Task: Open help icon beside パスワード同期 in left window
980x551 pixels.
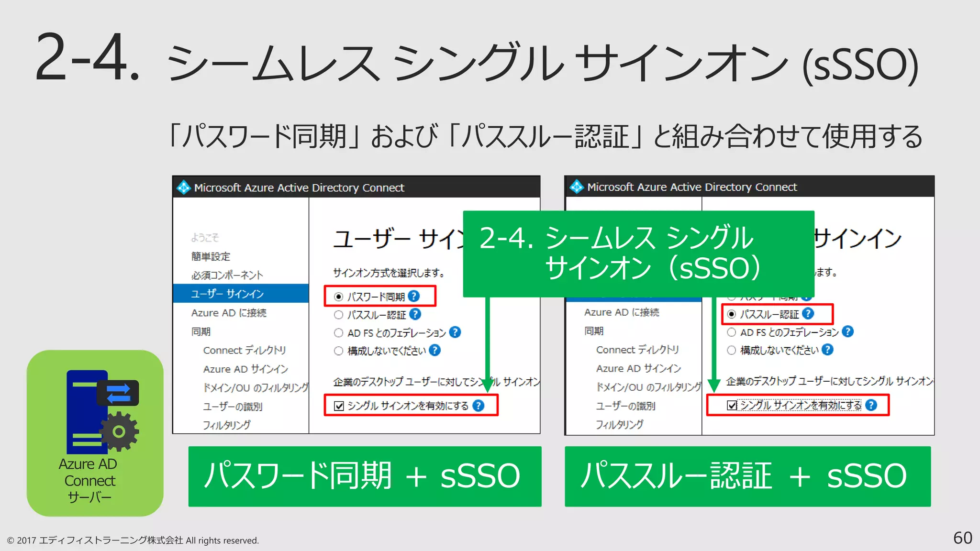Action: [x=414, y=297]
